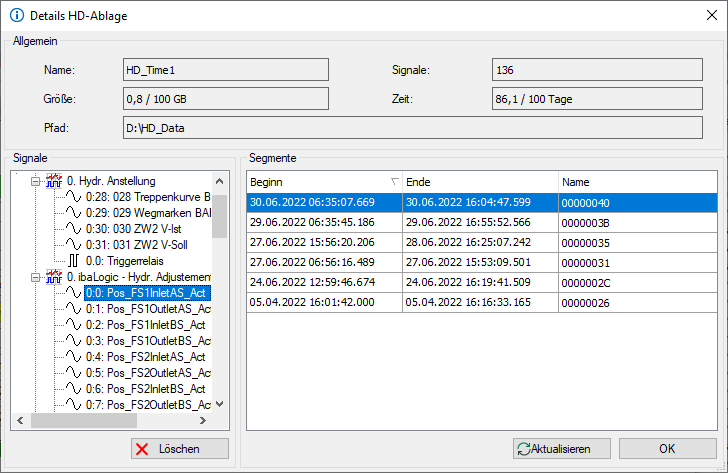Click the Ende column header

pos(480,182)
